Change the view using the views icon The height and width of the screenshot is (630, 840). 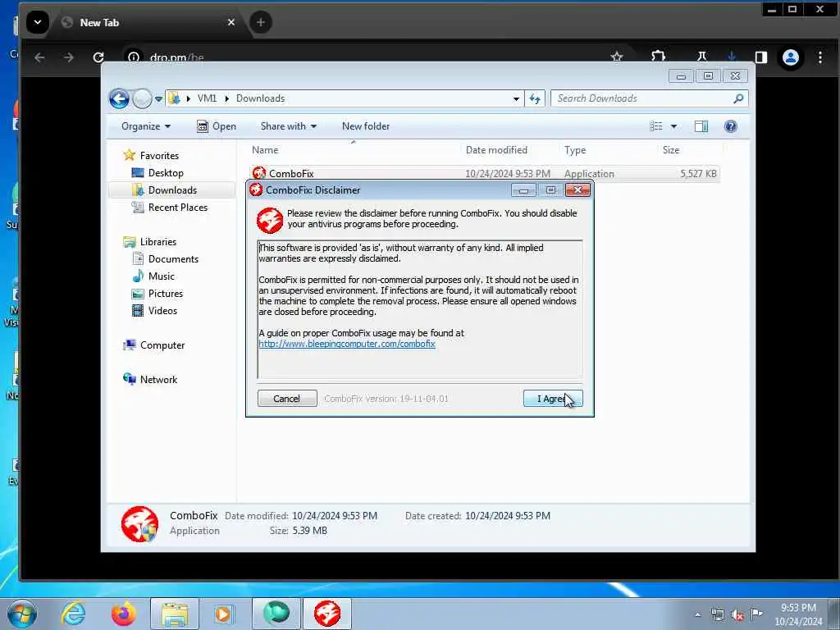click(655, 126)
